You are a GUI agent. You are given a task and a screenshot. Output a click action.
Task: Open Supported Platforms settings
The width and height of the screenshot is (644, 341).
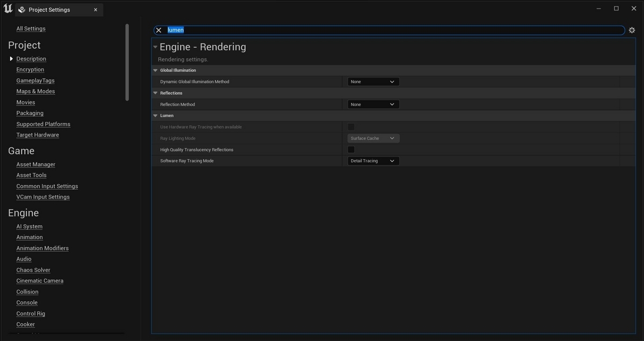click(43, 124)
